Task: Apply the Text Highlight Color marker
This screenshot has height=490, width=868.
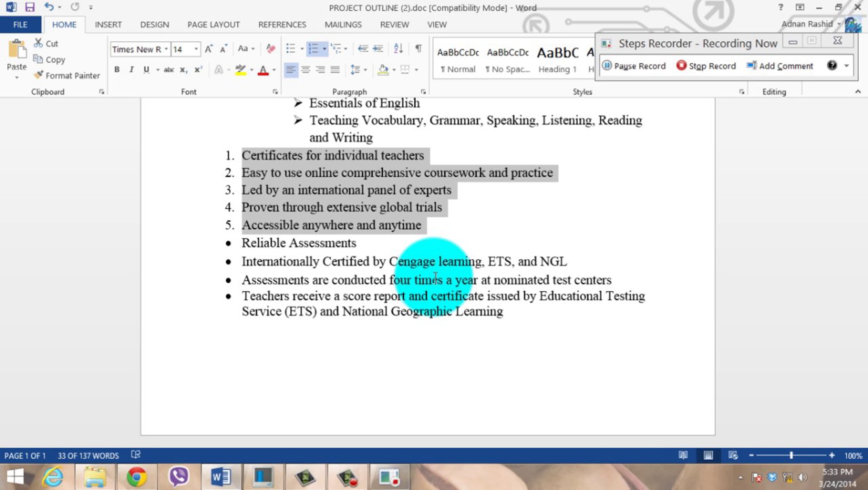Action: 240,69
